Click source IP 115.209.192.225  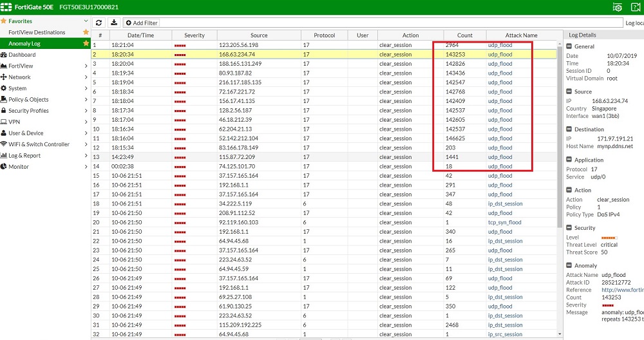240,325
